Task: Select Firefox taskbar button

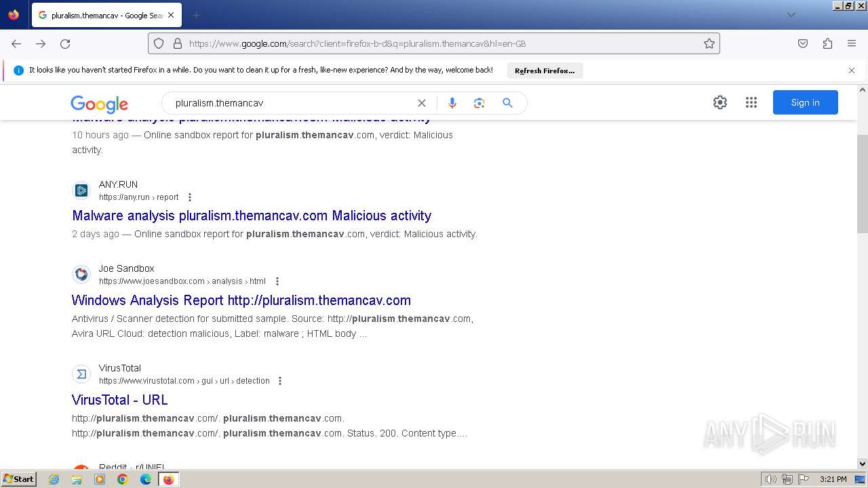Action: pyautogui.click(x=169, y=479)
